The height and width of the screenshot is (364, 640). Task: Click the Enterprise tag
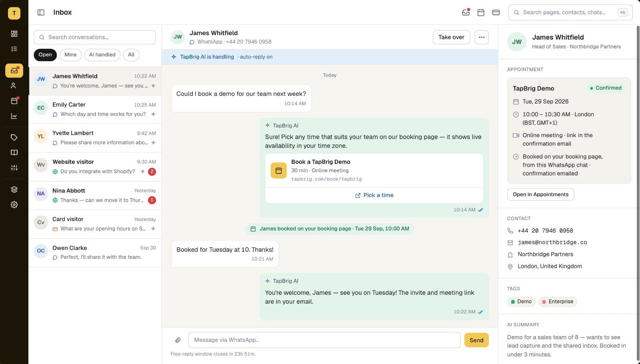click(x=558, y=302)
